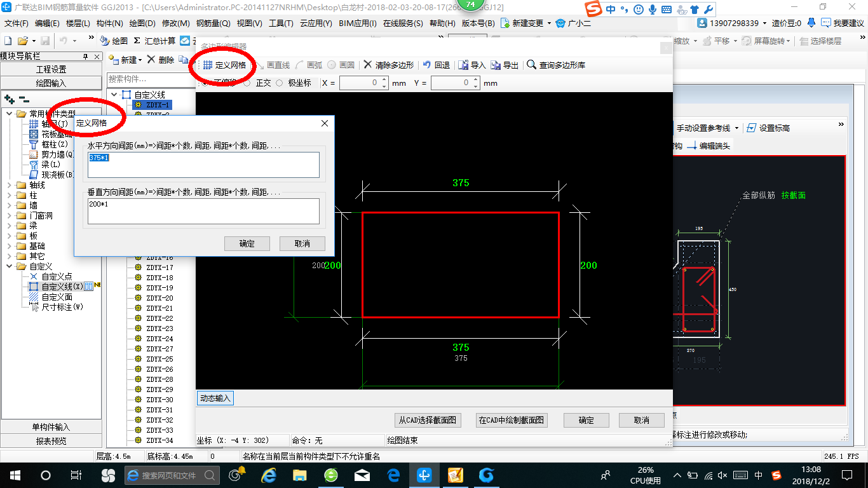Expand the 墙 folder node
The image size is (868, 488).
pyautogui.click(x=10, y=205)
